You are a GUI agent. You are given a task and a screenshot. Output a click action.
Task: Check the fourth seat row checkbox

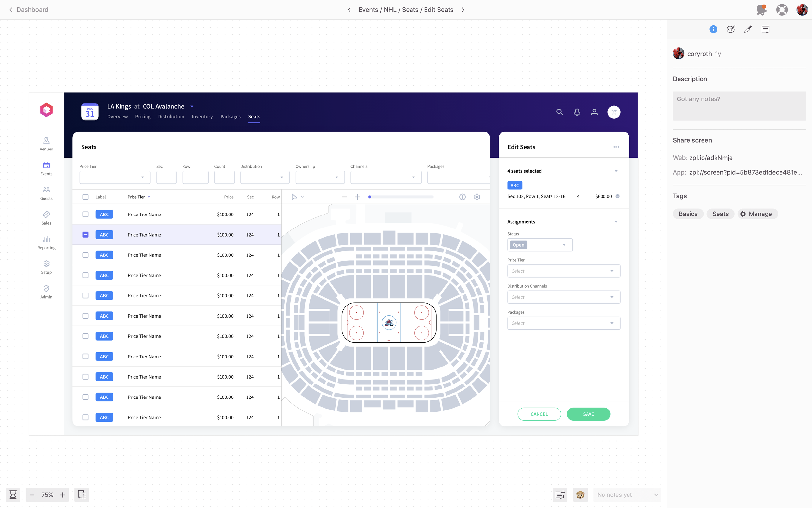click(x=86, y=275)
